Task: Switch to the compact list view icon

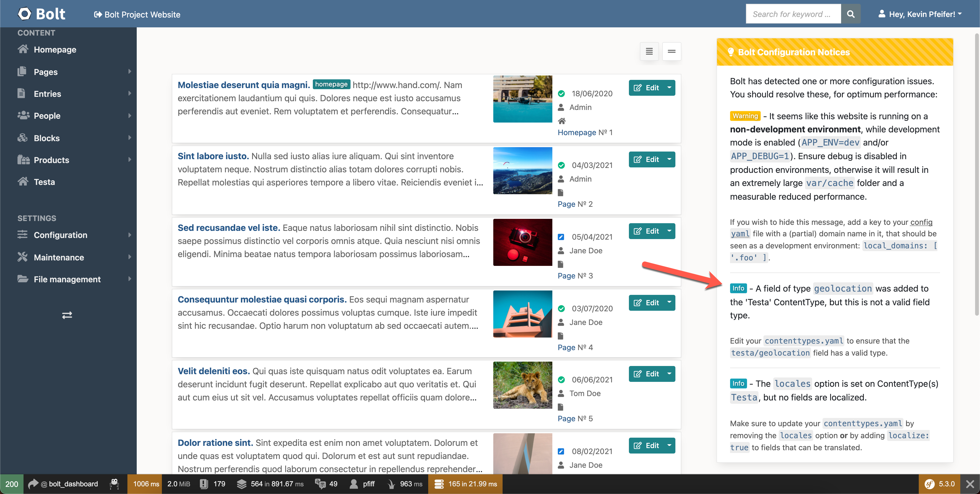Action: 672,51
